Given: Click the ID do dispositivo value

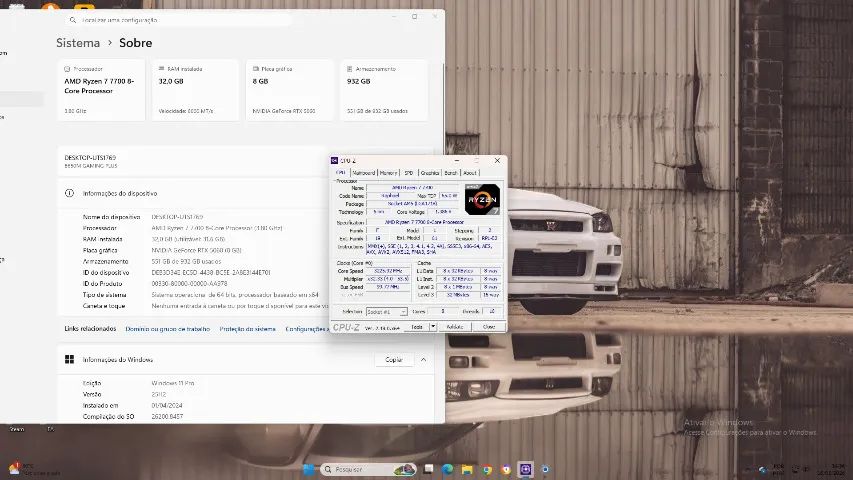Looking at the screenshot, I should coord(211,272).
